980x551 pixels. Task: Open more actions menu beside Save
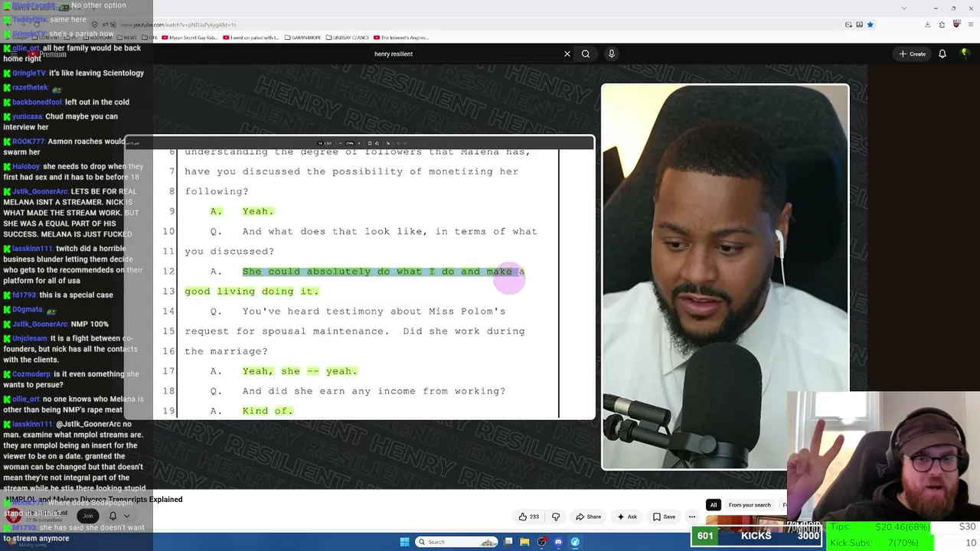point(691,517)
